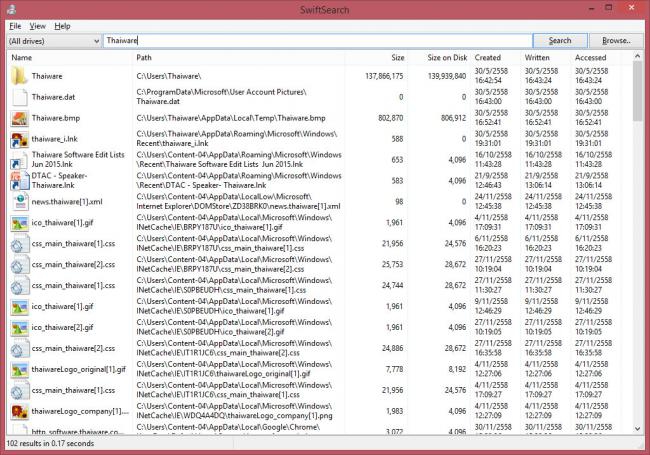Select the Thaiware folder name
This screenshot has width=650, height=455.
[x=47, y=76]
